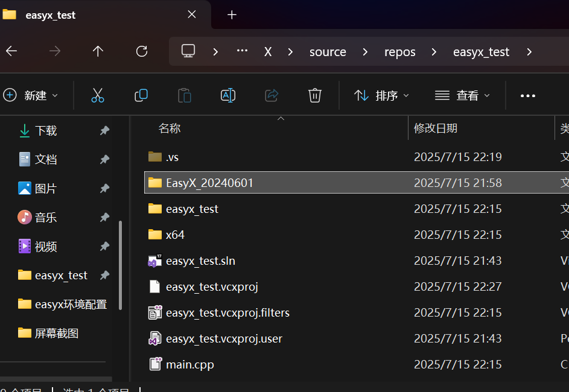The image size is (569, 392).
Task: Click Visual Studio solution icon of easyx_test.sln
Action: (x=155, y=261)
